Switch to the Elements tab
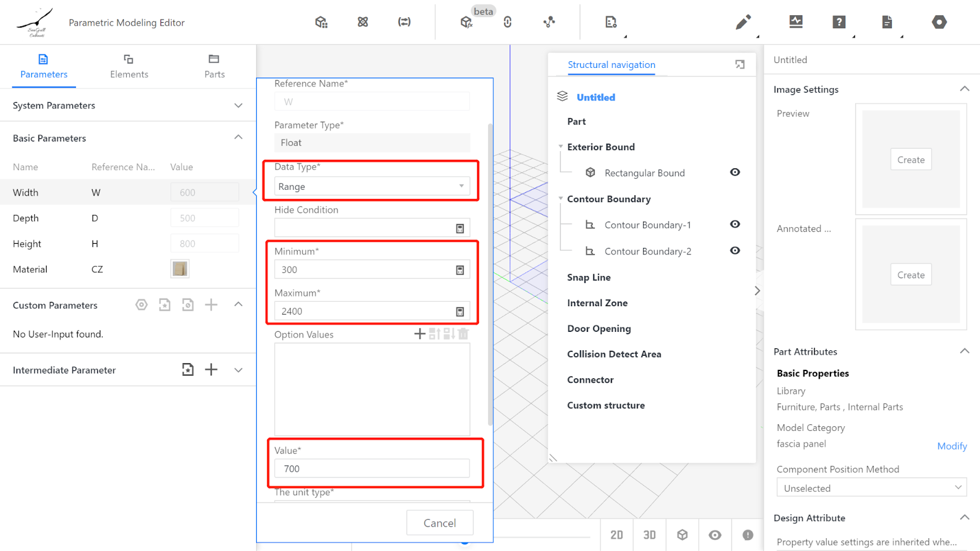The image size is (980, 551). pos(129,66)
